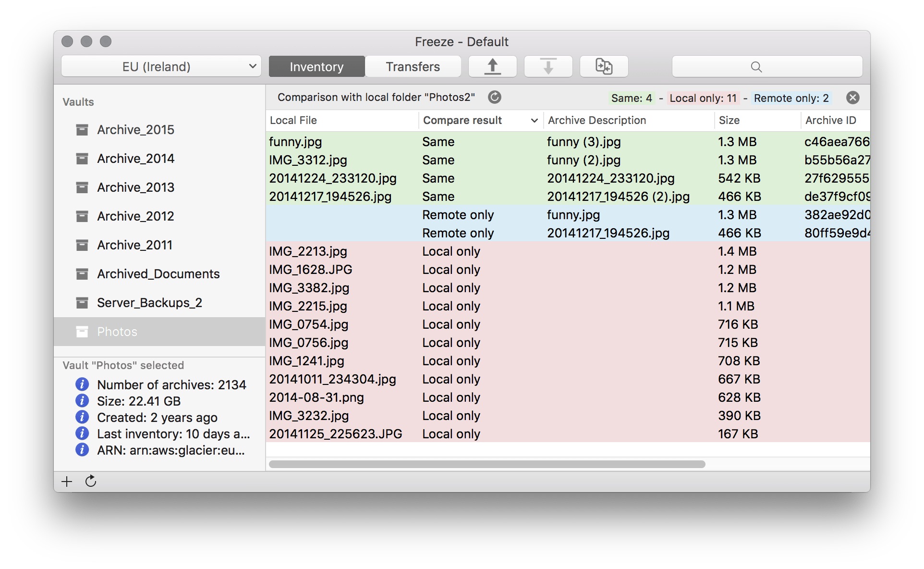The image size is (924, 569).
Task: Select the Archive_2015 vault
Action: [135, 130]
